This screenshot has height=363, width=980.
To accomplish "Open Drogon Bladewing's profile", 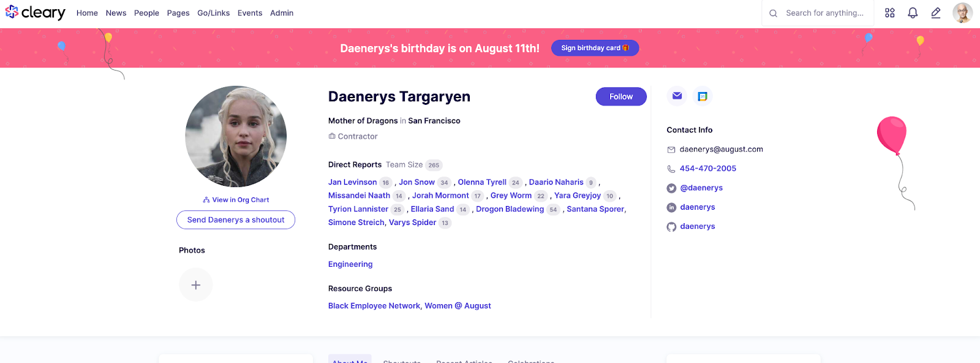I will coord(510,209).
